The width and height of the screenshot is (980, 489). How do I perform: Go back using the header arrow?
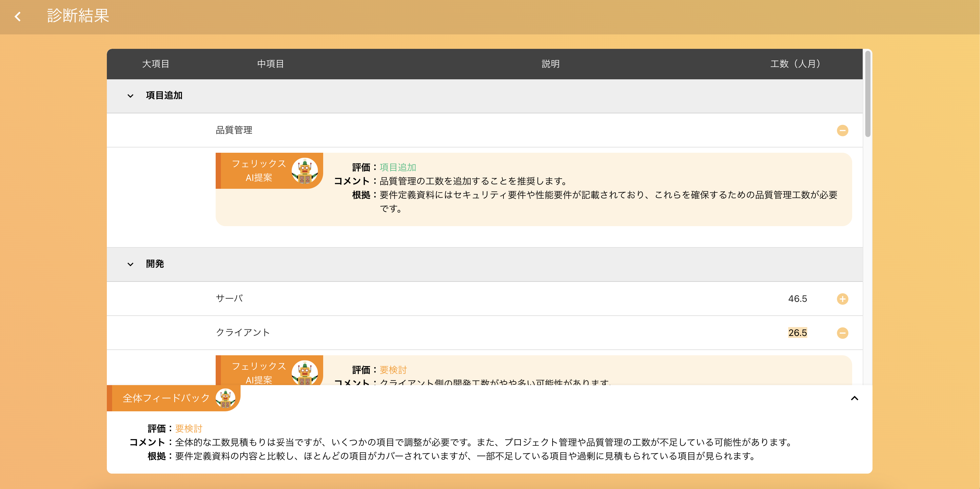click(18, 16)
